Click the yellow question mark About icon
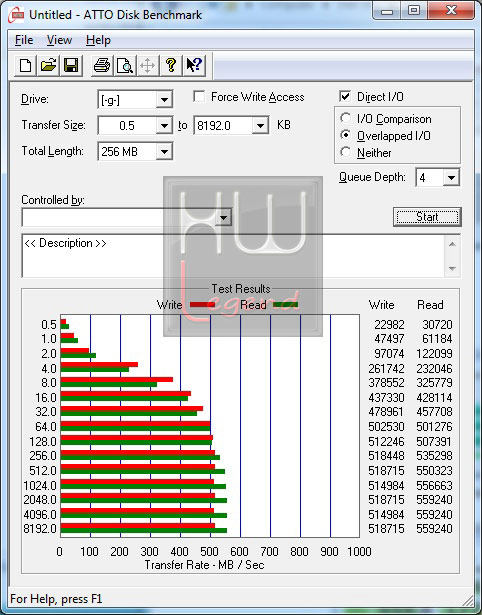482x615 pixels. (x=171, y=65)
